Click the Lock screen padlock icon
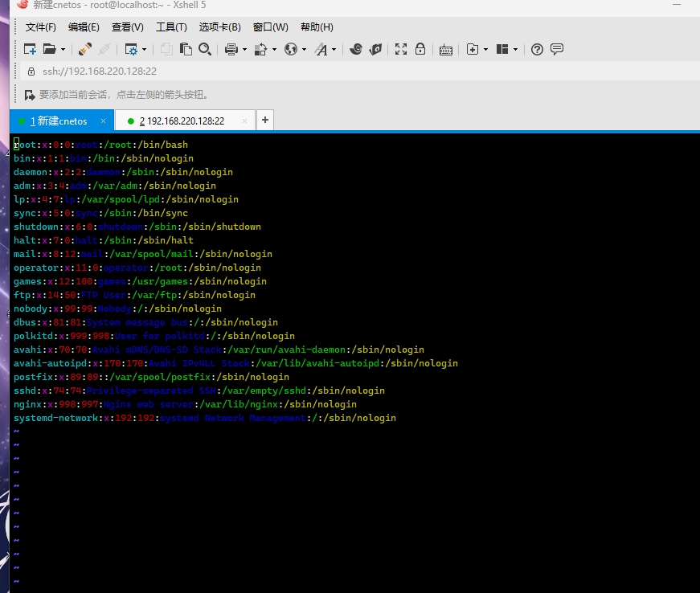 click(x=420, y=49)
